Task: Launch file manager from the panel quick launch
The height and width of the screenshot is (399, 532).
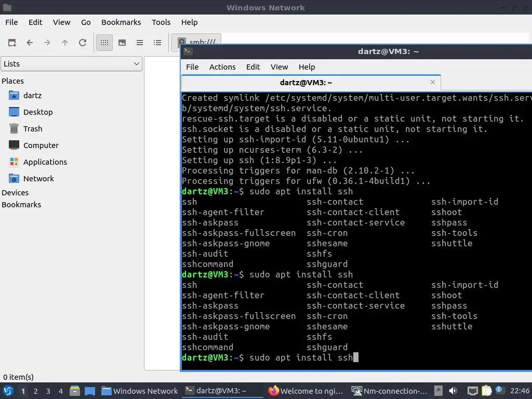Action: pos(75,391)
